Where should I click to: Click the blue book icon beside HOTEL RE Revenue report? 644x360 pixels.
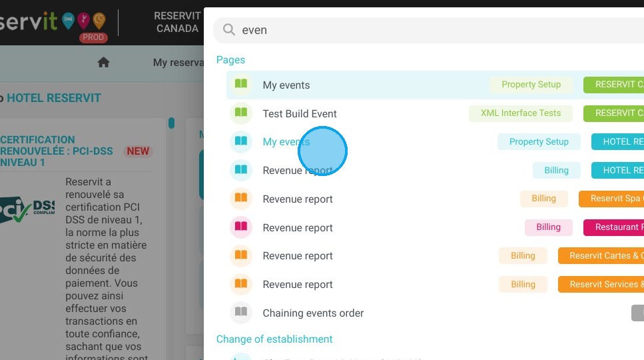tap(241, 170)
